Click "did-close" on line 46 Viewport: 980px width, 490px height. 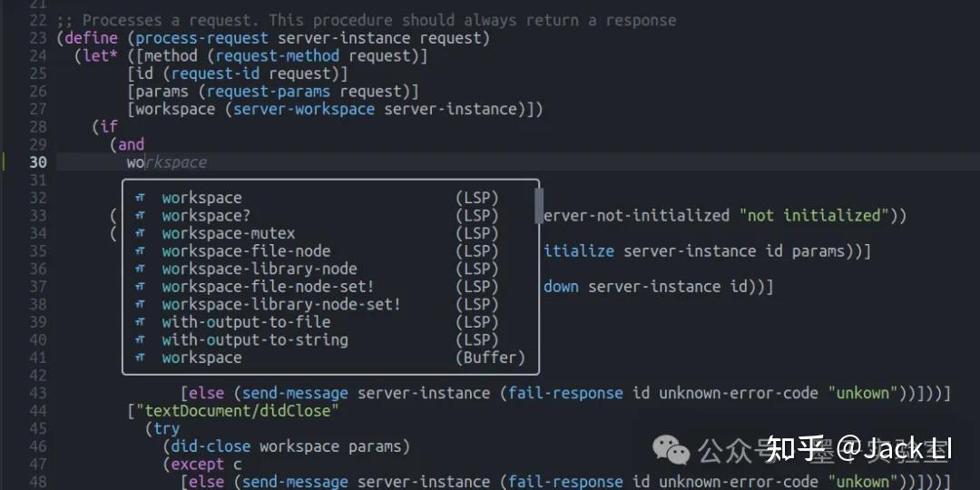tap(211, 446)
